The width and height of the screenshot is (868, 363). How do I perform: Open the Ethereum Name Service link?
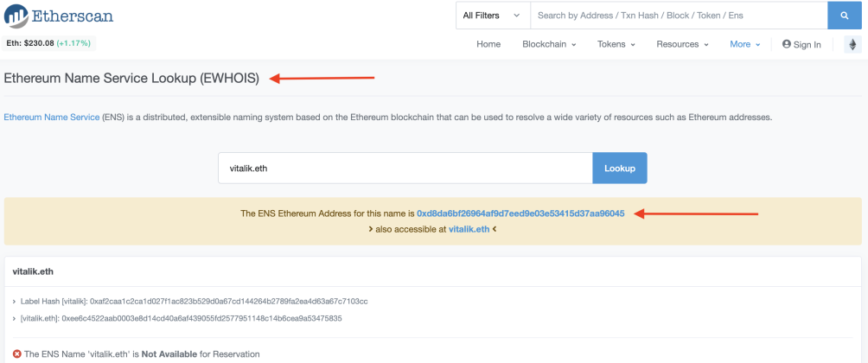[x=52, y=118]
